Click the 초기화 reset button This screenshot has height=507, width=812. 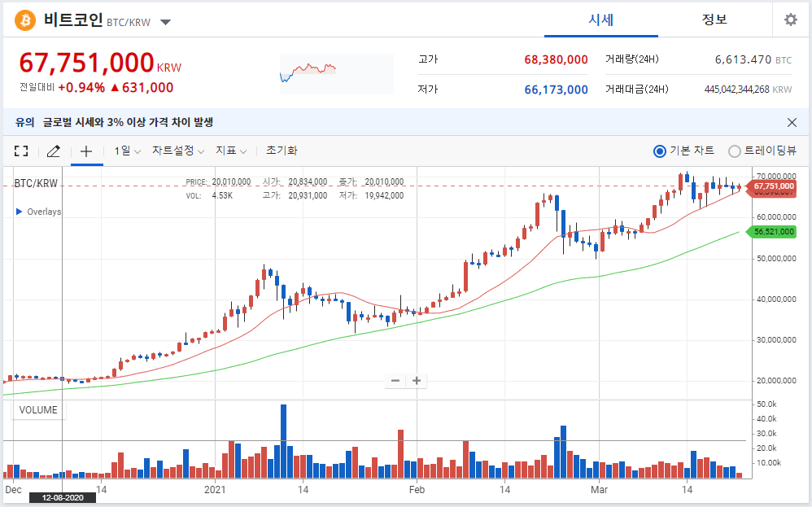(282, 151)
